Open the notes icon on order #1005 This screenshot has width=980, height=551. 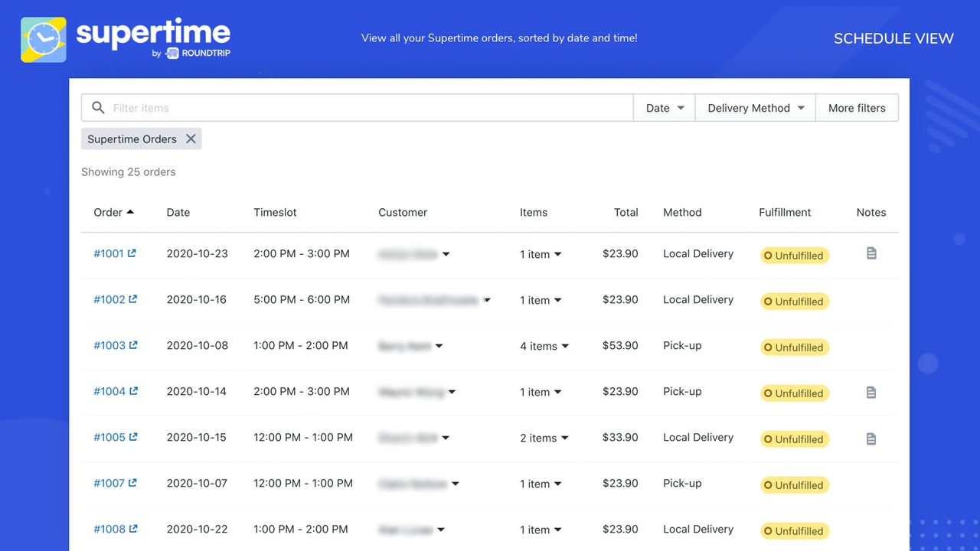[871, 437]
